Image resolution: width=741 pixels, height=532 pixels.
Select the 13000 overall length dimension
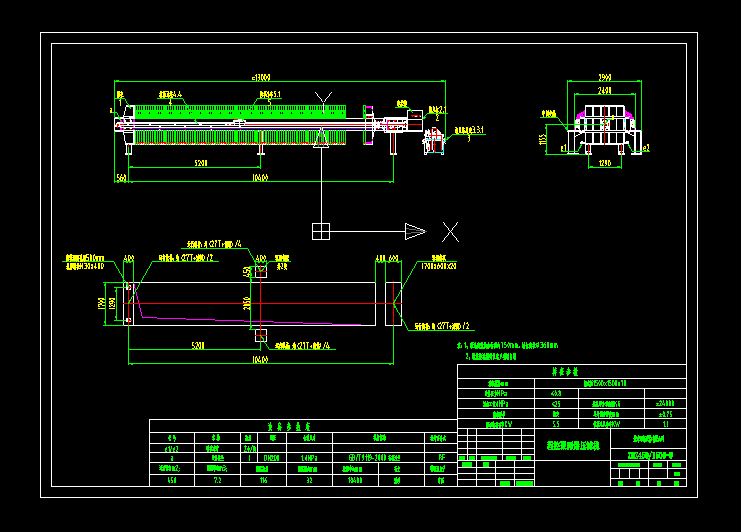pyautogui.click(x=261, y=77)
